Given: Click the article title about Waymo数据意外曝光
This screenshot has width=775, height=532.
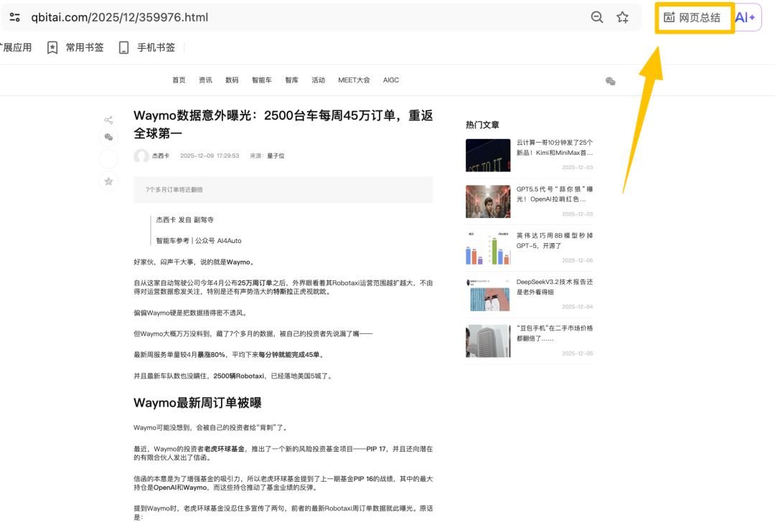Looking at the screenshot, I should pos(283,124).
